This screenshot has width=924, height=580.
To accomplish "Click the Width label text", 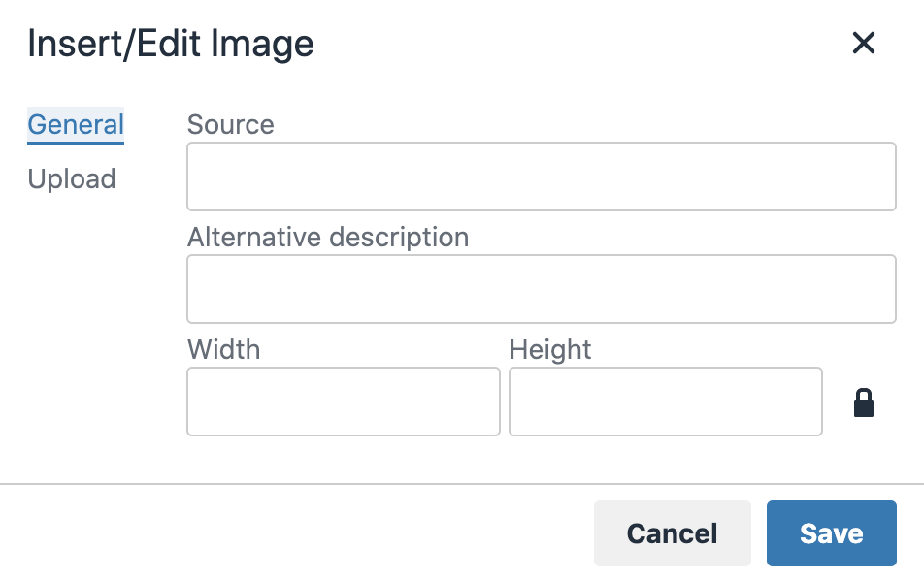I will tap(224, 350).
